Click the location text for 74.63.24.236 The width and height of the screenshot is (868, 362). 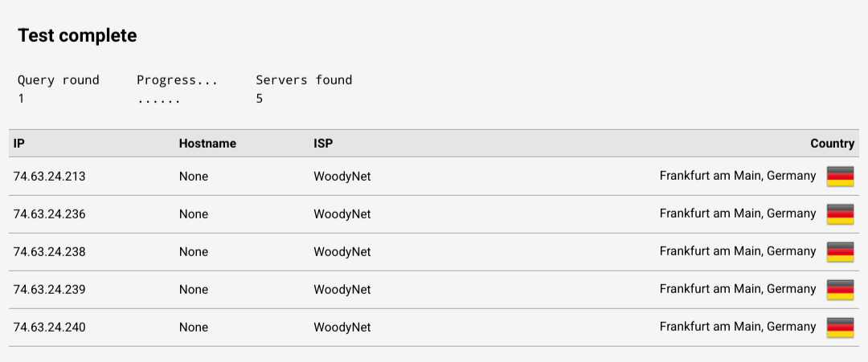(737, 214)
